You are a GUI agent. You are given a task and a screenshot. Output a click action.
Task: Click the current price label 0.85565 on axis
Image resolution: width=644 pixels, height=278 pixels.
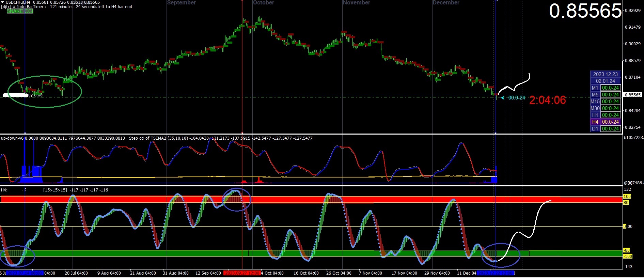coord(632,95)
